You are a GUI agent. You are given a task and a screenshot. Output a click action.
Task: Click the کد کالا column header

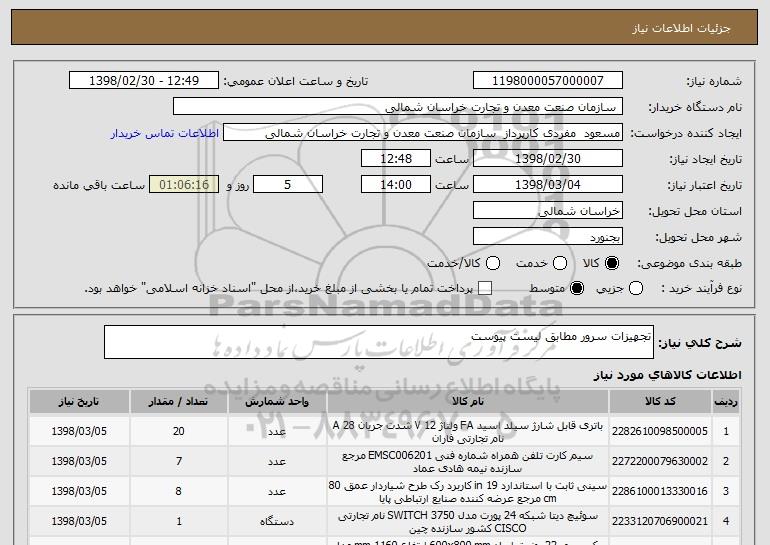(660, 402)
